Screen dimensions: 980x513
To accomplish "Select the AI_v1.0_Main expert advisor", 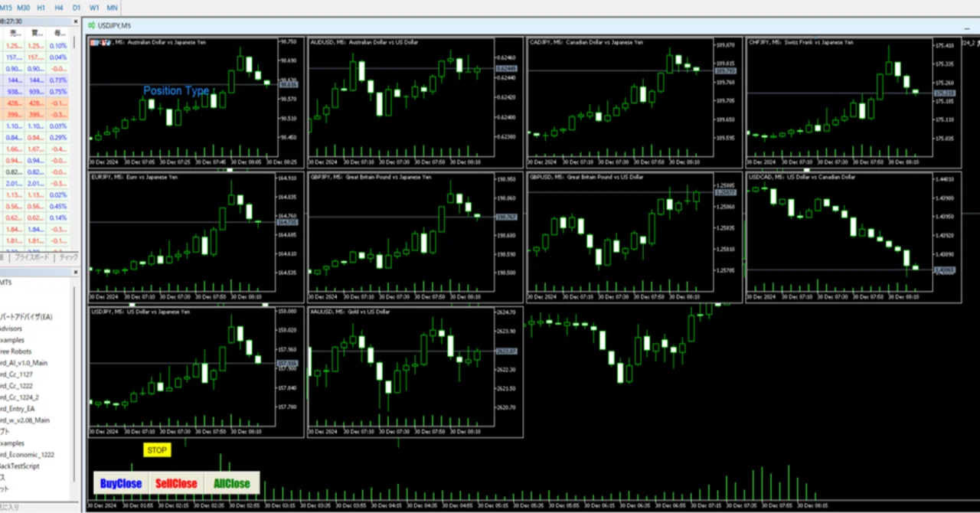I will [24, 363].
